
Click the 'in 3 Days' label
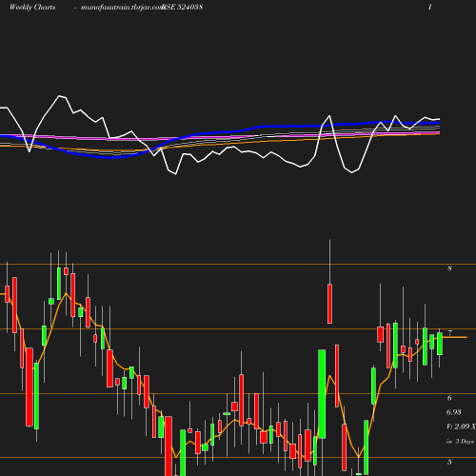[460, 441]
